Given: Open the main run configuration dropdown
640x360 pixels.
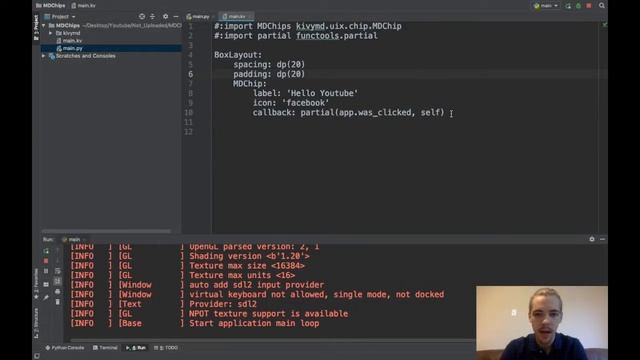Looking at the screenshot, I should click(x=546, y=6).
